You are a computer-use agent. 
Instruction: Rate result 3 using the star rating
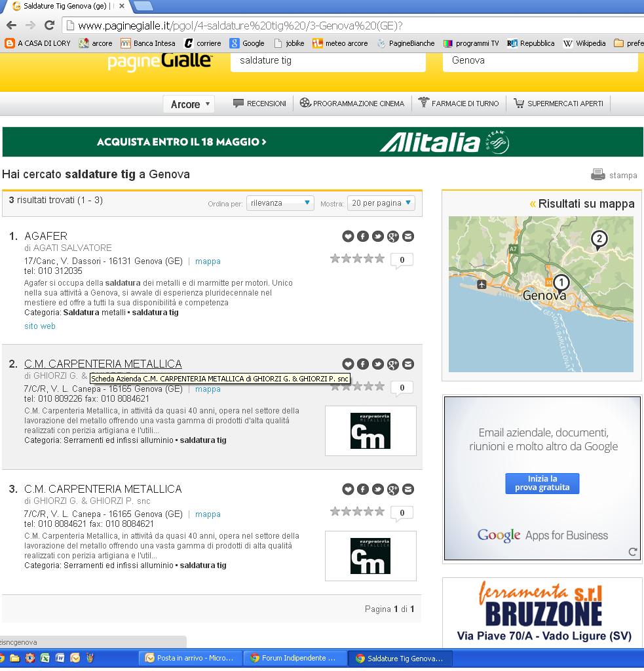pos(357,511)
